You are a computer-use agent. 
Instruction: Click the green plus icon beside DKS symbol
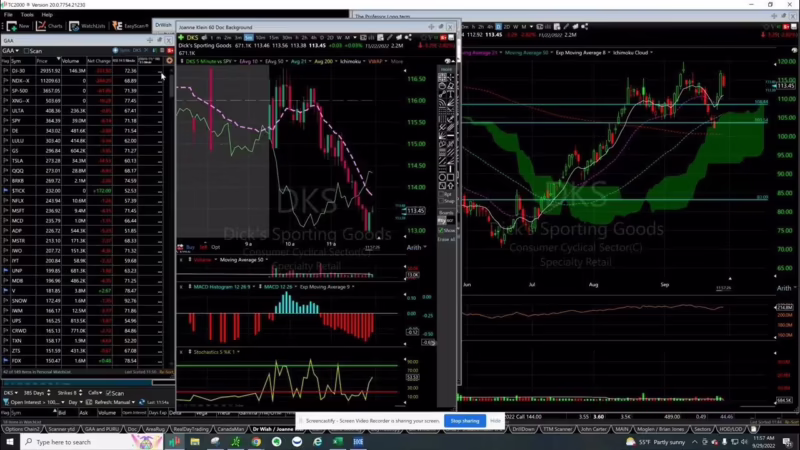pyautogui.click(x=181, y=38)
